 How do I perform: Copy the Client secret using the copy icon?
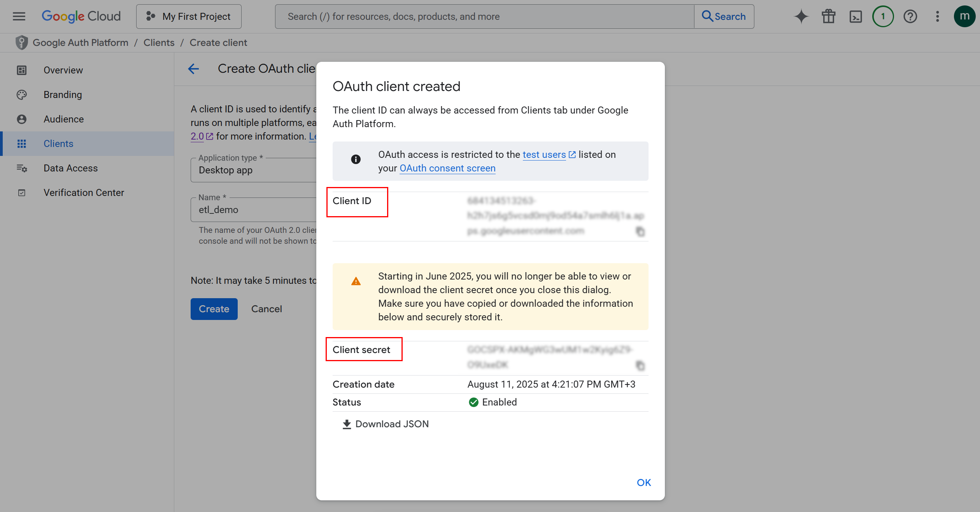click(640, 365)
